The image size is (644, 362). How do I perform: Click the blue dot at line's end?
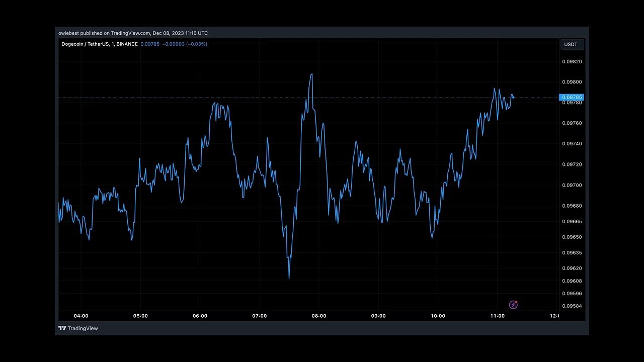513,97
